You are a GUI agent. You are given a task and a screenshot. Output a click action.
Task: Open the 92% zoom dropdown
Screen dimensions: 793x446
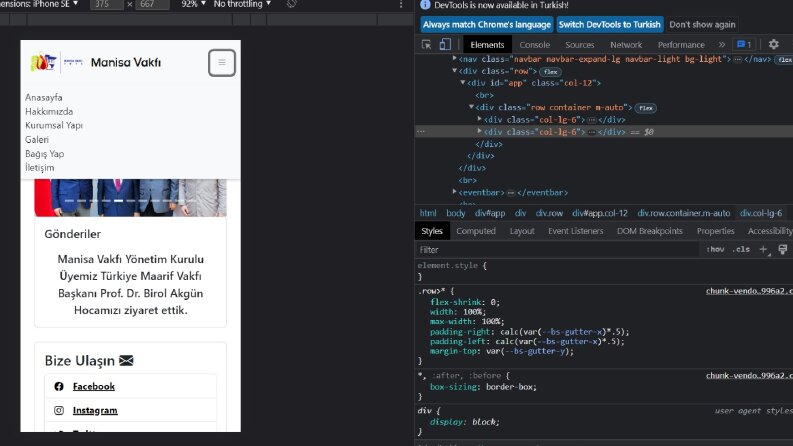[x=193, y=4]
